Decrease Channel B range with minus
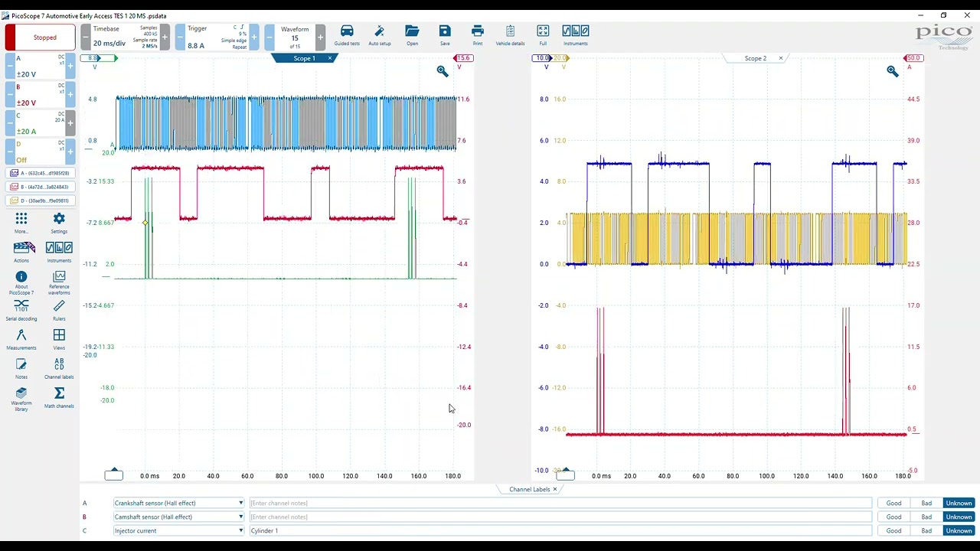The image size is (980, 551). (x=10, y=95)
